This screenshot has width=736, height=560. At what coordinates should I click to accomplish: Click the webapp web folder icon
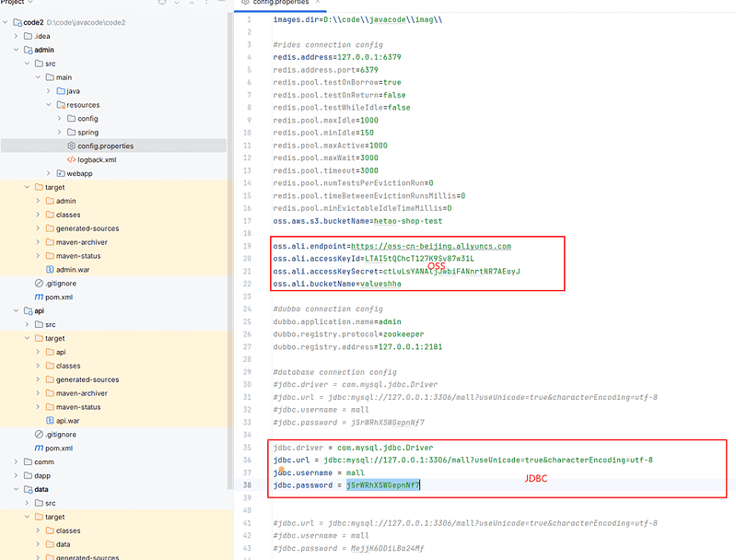pos(61,173)
